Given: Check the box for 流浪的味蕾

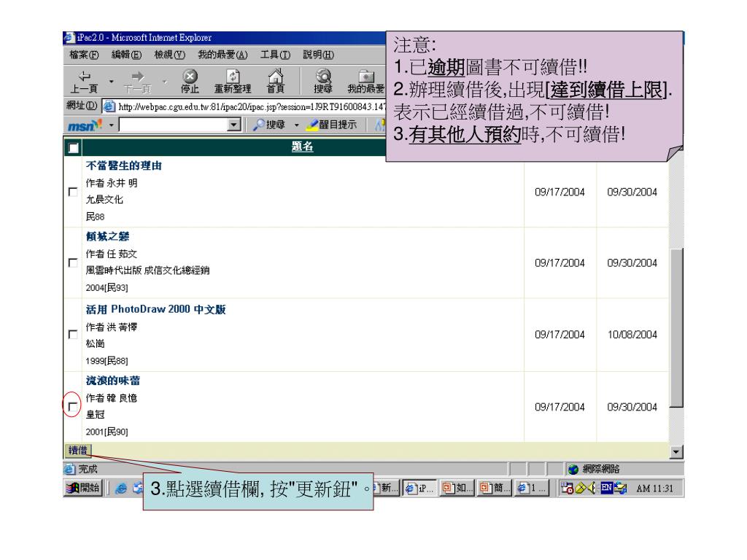Looking at the screenshot, I should (73, 407).
